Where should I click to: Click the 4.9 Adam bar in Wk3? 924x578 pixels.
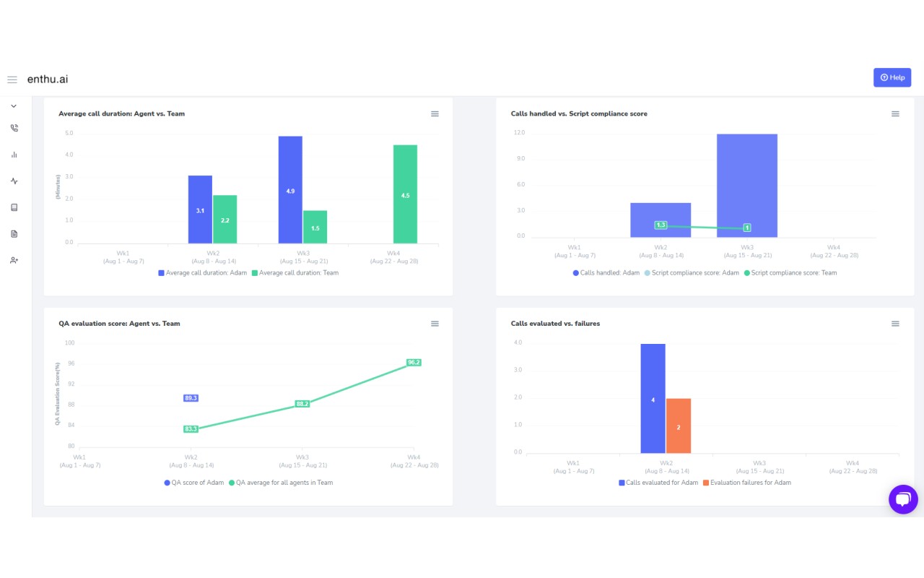(290, 189)
